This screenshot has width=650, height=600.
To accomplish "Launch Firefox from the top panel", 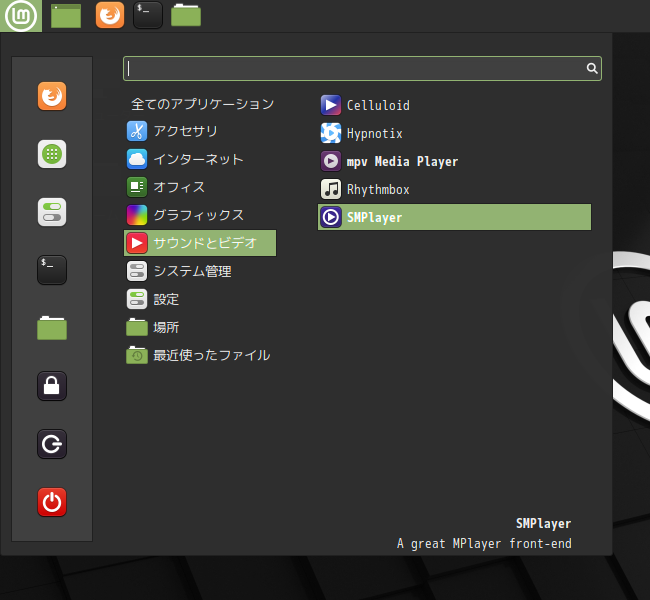I will pyautogui.click(x=110, y=15).
